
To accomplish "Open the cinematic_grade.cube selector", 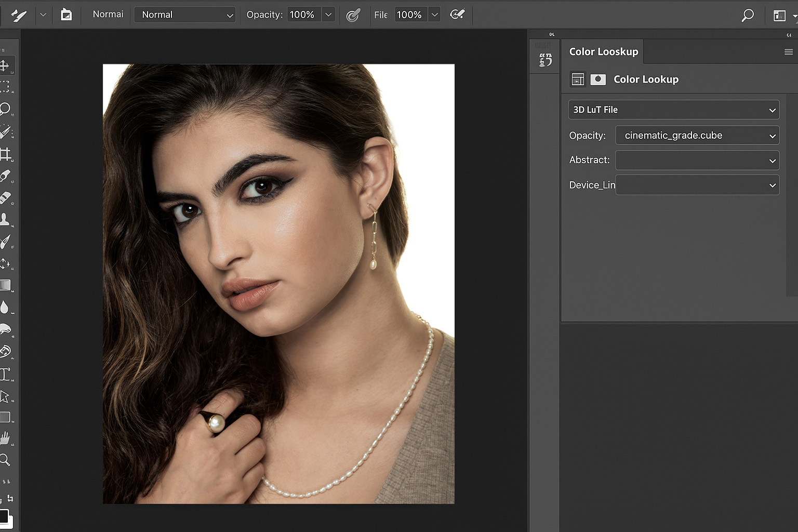I will click(697, 135).
